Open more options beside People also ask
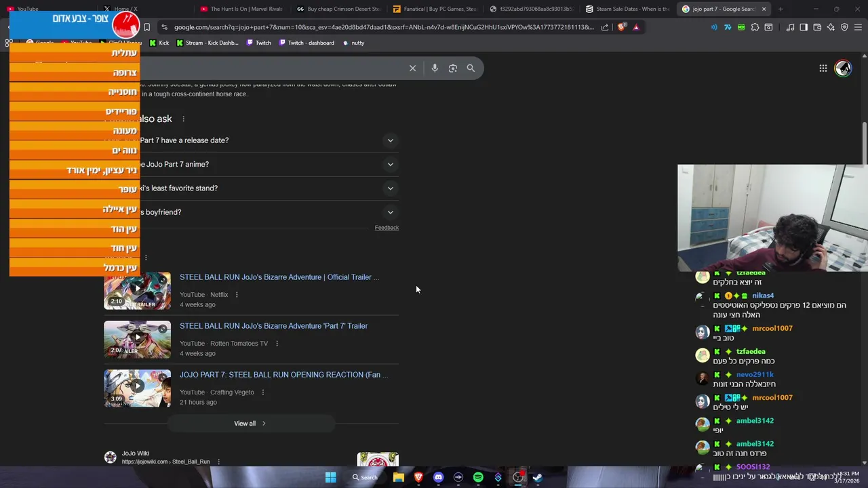 point(183,119)
